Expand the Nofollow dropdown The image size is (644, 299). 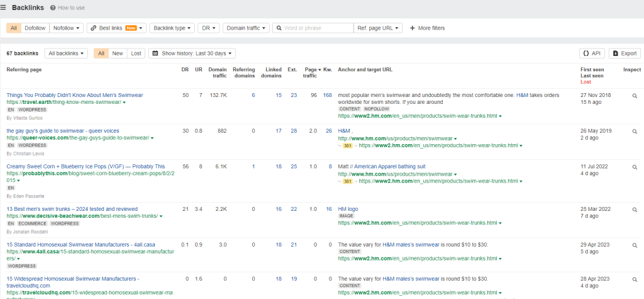coord(65,28)
